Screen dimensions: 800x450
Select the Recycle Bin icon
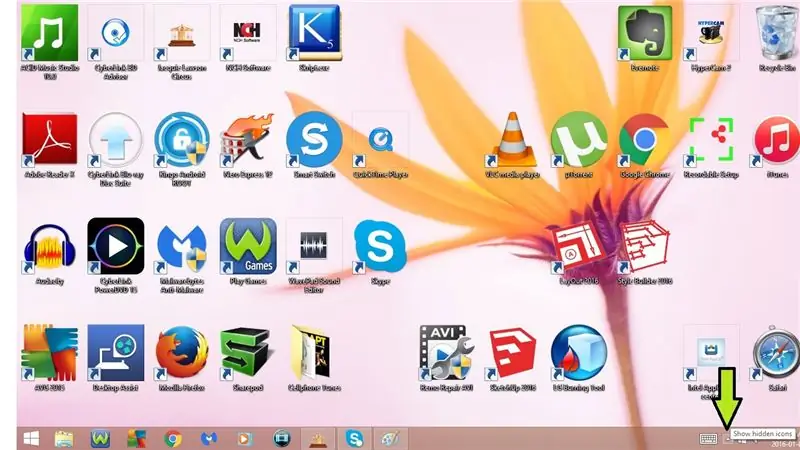click(777, 34)
